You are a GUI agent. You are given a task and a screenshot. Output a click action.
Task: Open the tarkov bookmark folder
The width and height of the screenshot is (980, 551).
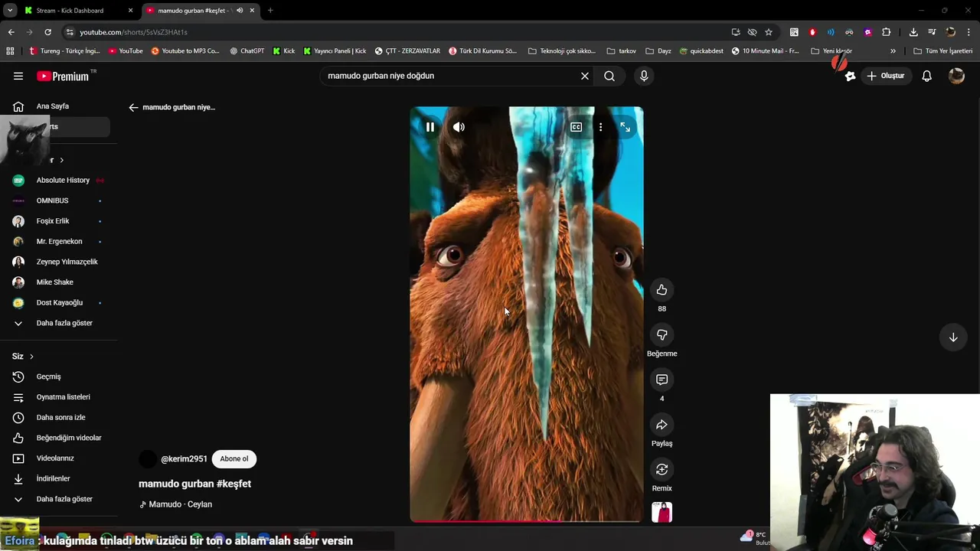(622, 51)
